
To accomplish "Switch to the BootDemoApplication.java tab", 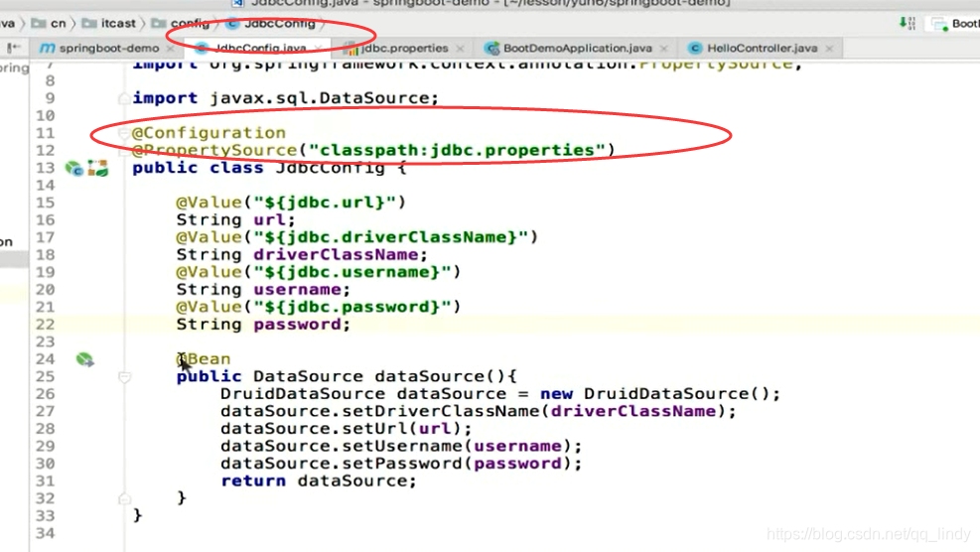I will click(x=578, y=48).
